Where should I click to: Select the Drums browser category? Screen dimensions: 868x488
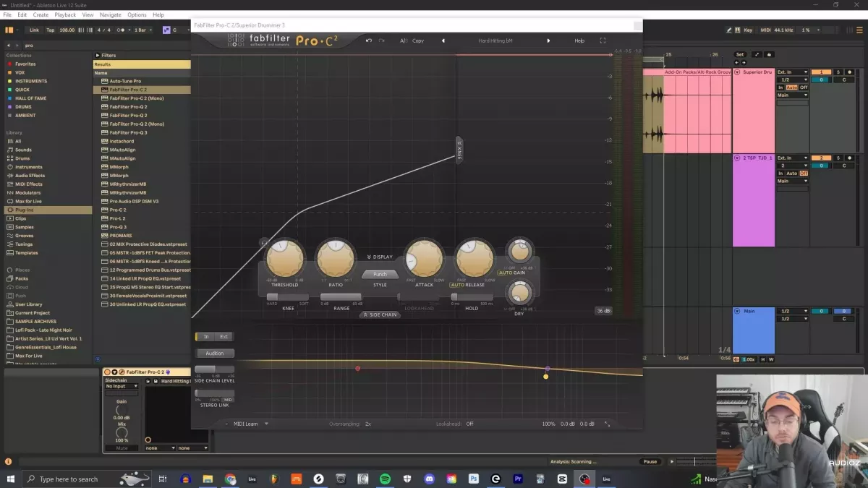point(22,158)
